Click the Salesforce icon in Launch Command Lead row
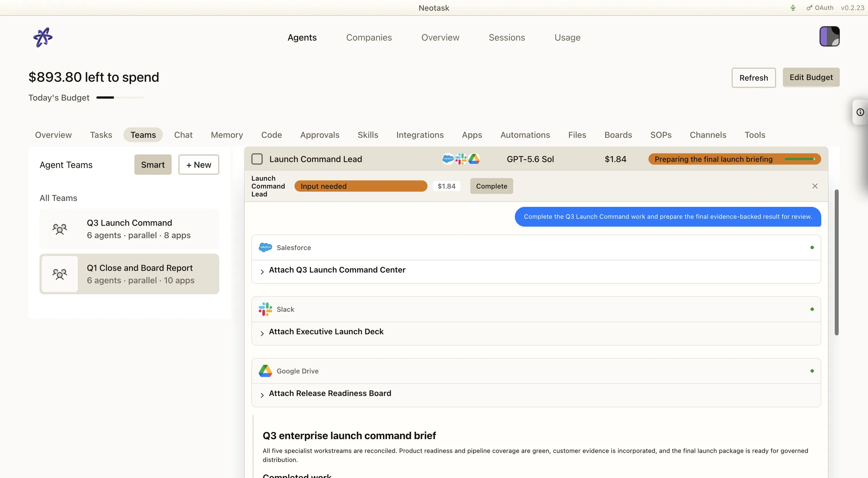The height and width of the screenshot is (478, 868). pos(448,159)
